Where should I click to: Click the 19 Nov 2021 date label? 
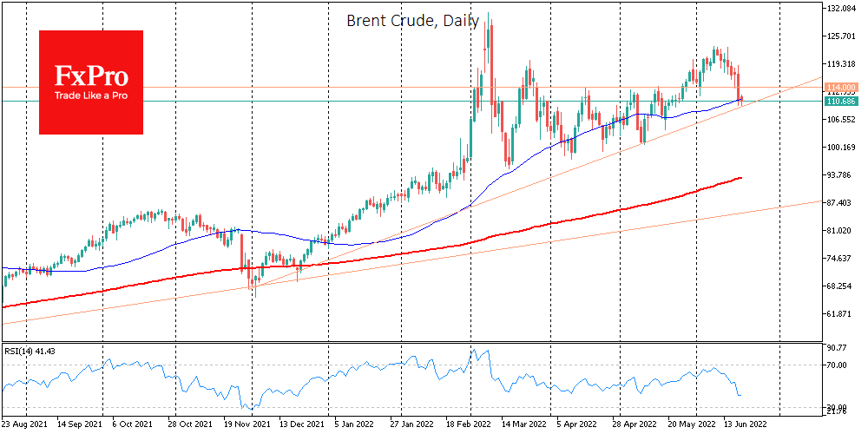(x=248, y=426)
